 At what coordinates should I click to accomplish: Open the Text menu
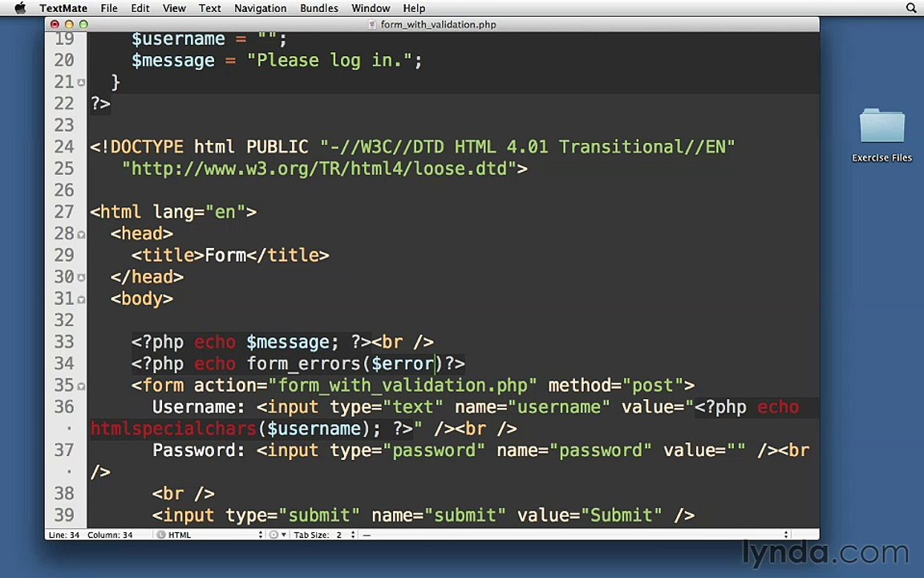(209, 8)
